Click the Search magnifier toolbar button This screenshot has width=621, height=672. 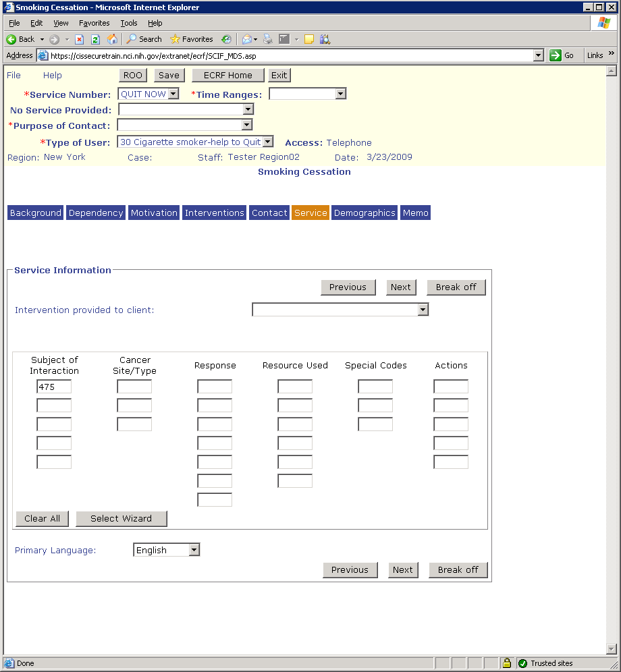144,39
